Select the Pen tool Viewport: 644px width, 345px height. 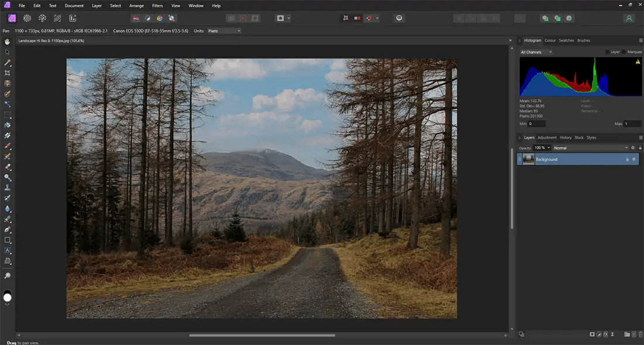click(8, 230)
